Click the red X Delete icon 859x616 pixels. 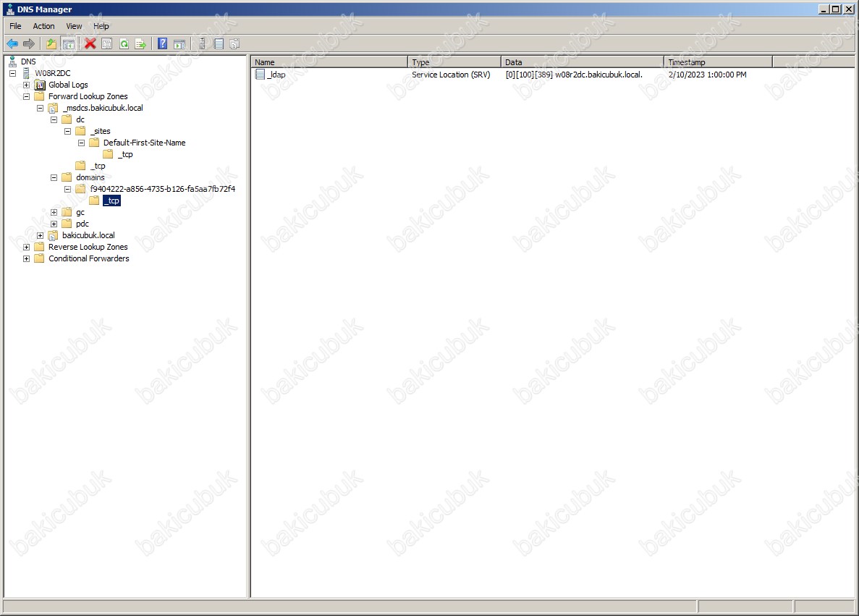(x=90, y=44)
